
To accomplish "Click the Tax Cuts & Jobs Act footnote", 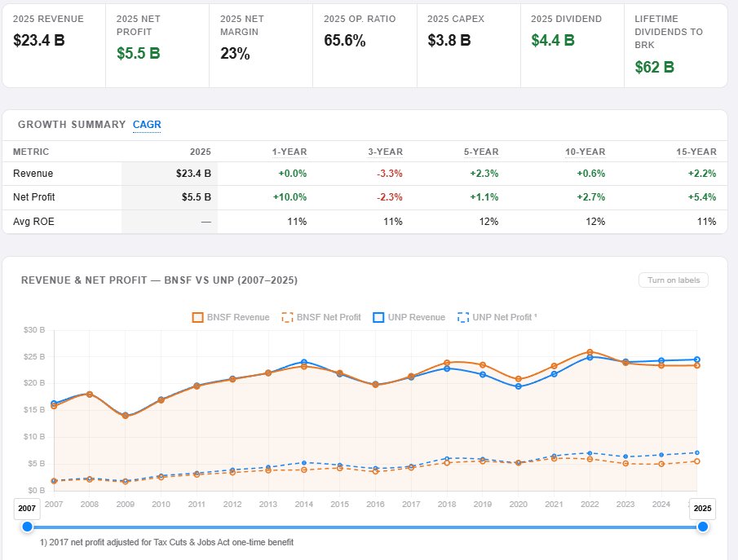I will point(166,542).
